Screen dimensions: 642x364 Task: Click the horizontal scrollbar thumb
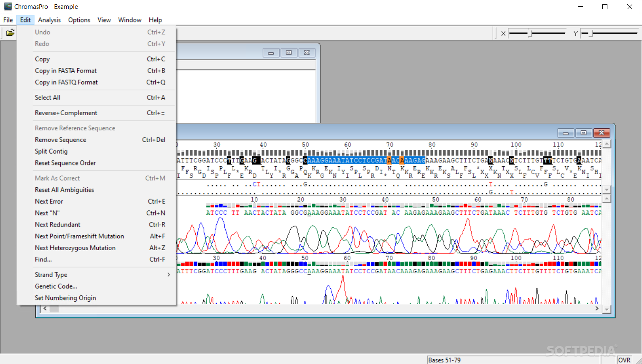tap(54, 309)
